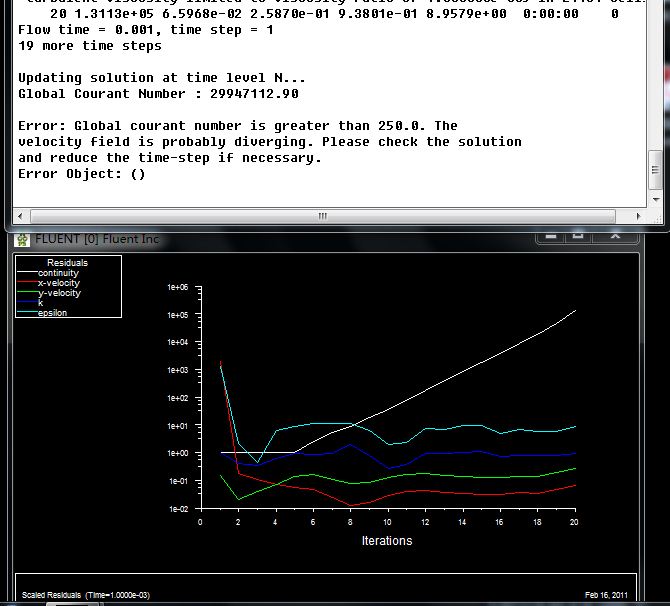Screen dimensions: 670x606
Task: Click the FLUENT window title bar icon
Action: coord(22,240)
